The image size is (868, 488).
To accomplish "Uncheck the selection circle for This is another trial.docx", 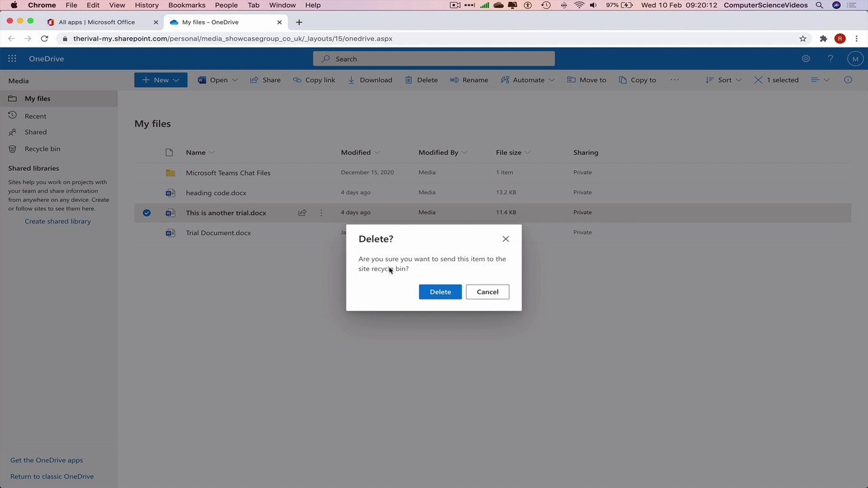I will coord(146,213).
